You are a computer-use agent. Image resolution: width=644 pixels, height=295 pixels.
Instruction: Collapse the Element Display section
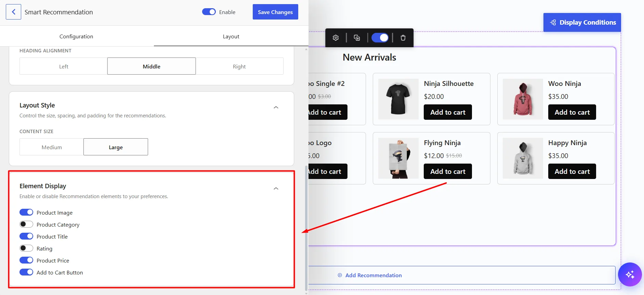[276, 189]
